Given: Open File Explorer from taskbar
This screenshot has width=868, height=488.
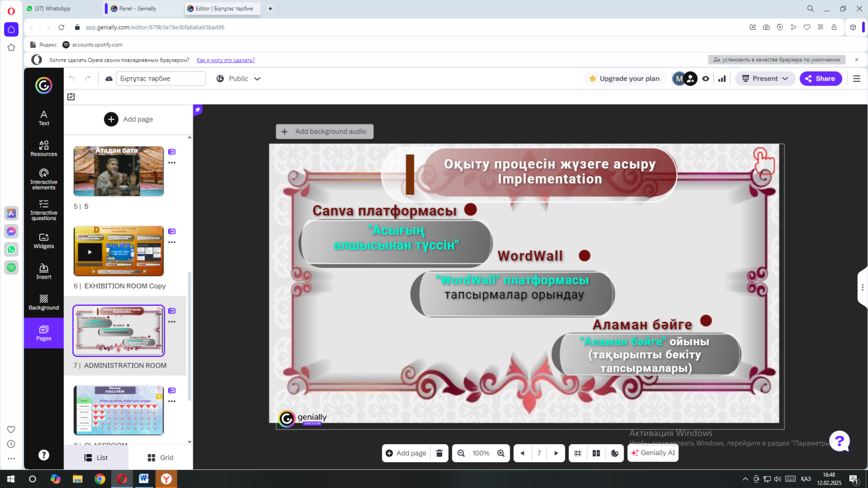Looking at the screenshot, I should pyautogui.click(x=77, y=479).
